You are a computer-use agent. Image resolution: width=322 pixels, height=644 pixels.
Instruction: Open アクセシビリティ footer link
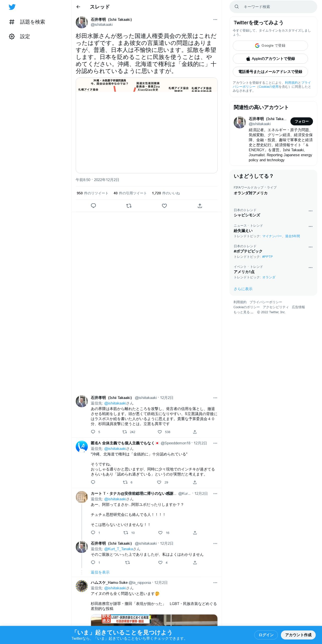(276, 307)
